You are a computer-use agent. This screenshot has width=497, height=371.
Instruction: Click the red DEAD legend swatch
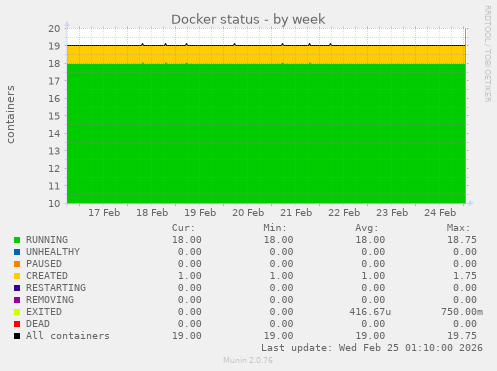click(x=17, y=324)
